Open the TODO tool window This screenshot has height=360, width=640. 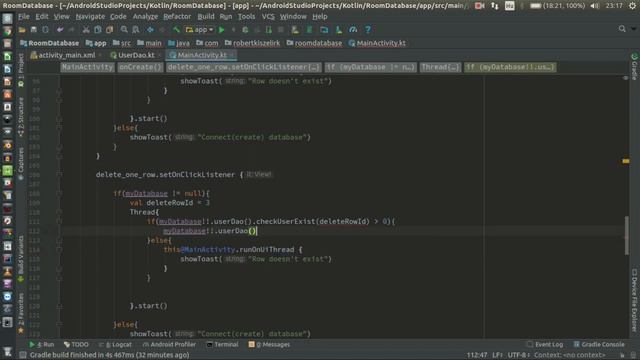[76, 344]
